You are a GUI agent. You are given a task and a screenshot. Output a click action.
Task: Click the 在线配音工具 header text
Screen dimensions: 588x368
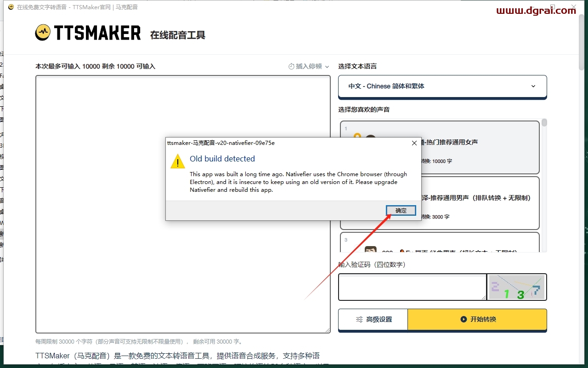[177, 35]
